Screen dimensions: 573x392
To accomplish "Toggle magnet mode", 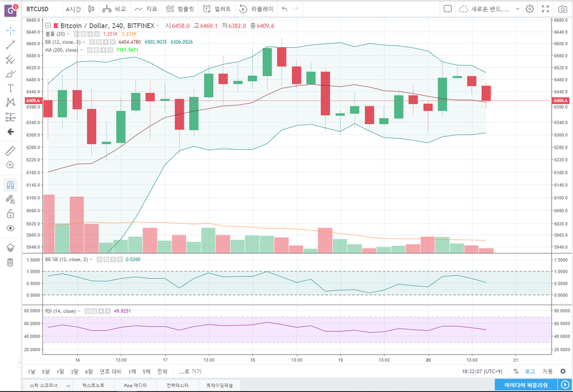I will 10,185.
